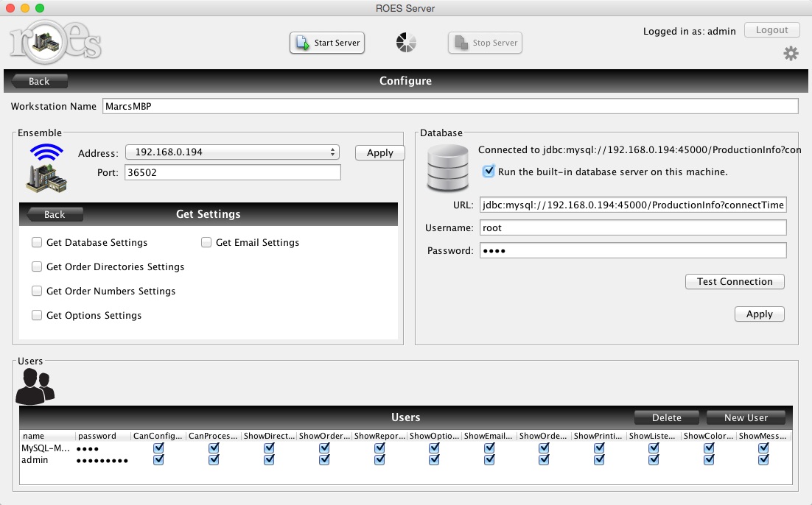Viewport: 812px width, 505px height.
Task: Uncheck admin's CanConfig permission
Action: tap(159, 459)
